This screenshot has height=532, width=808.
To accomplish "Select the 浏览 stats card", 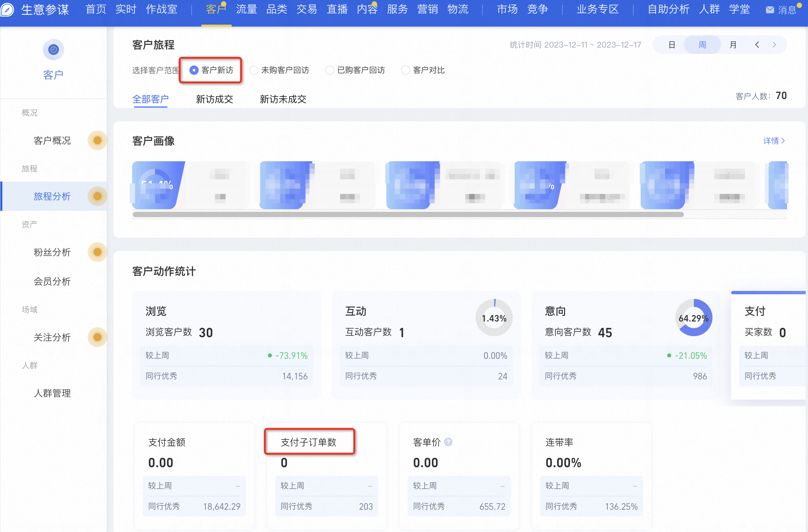I will (x=226, y=345).
